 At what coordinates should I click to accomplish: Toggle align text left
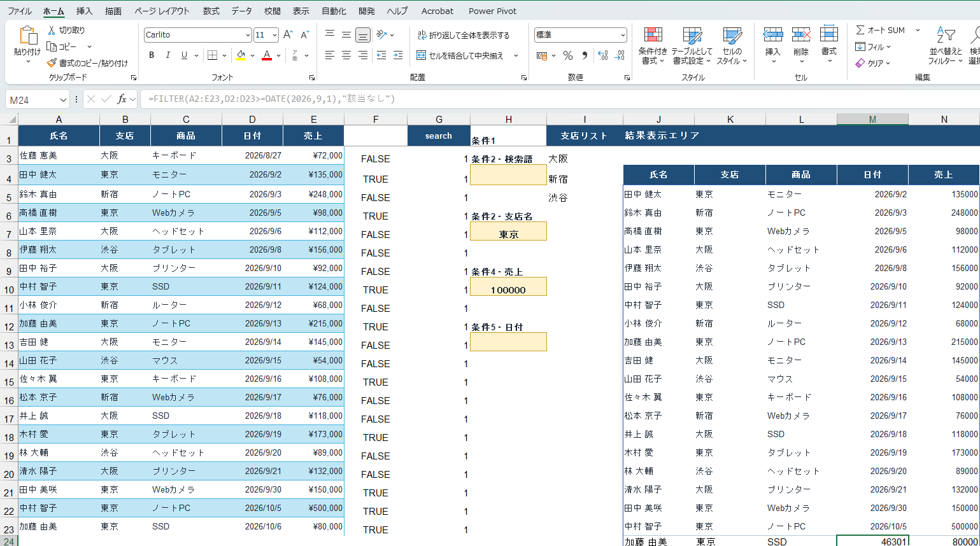[x=329, y=55]
